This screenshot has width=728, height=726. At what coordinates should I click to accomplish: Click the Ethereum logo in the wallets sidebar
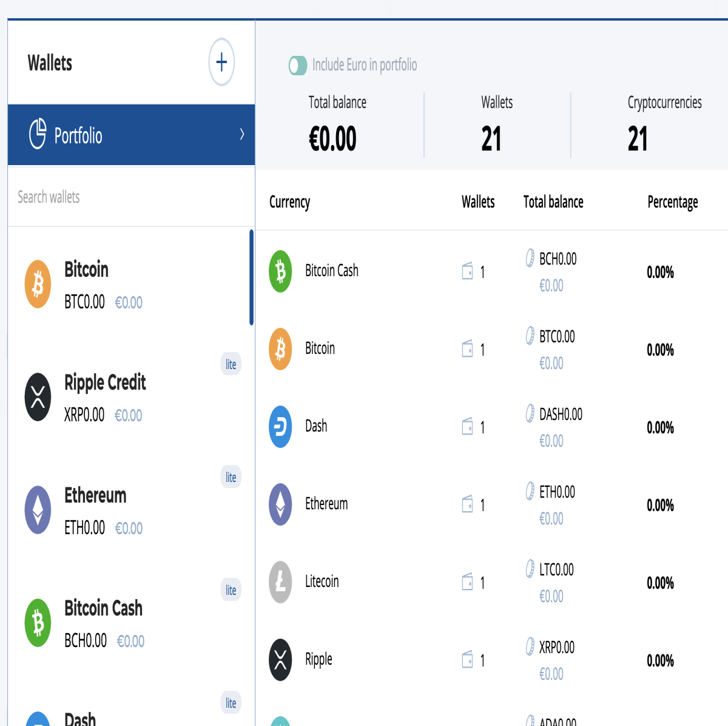click(x=38, y=510)
